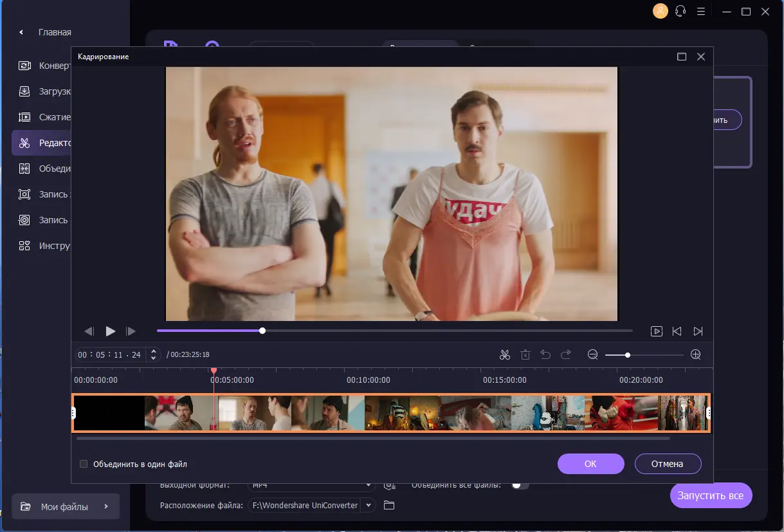
Task: Click the back arrow beside Главная
Action: click(21, 32)
